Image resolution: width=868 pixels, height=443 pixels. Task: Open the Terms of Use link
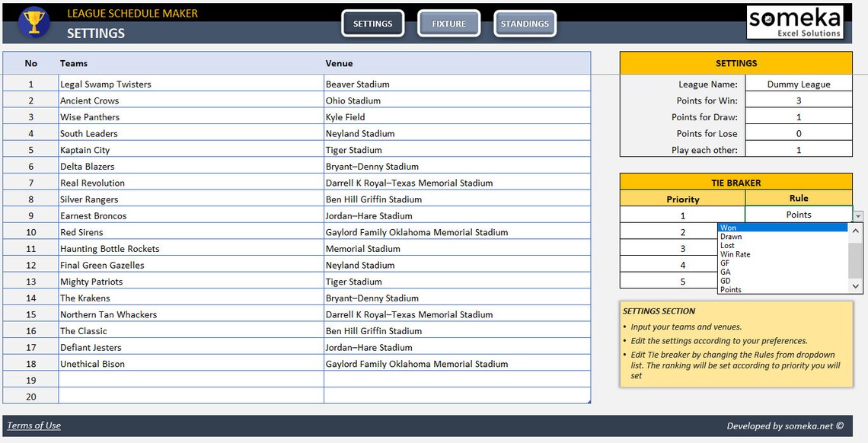(33, 425)
